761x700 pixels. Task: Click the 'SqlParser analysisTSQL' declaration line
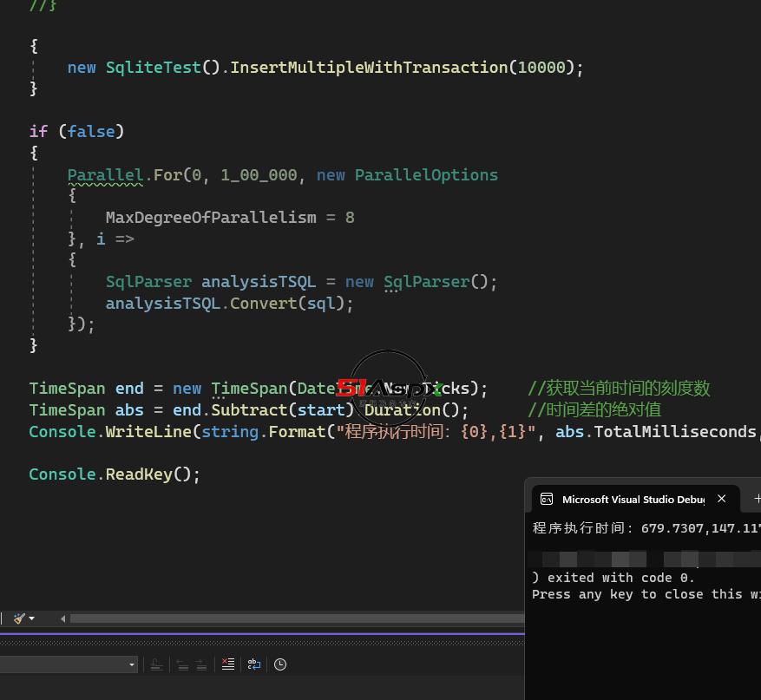(301, 282)
